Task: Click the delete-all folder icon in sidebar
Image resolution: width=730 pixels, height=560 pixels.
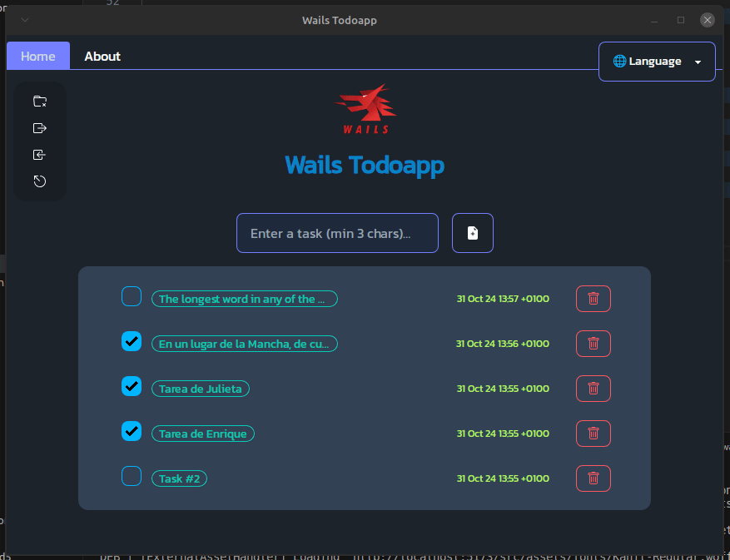Action: [x=40, y=101]
